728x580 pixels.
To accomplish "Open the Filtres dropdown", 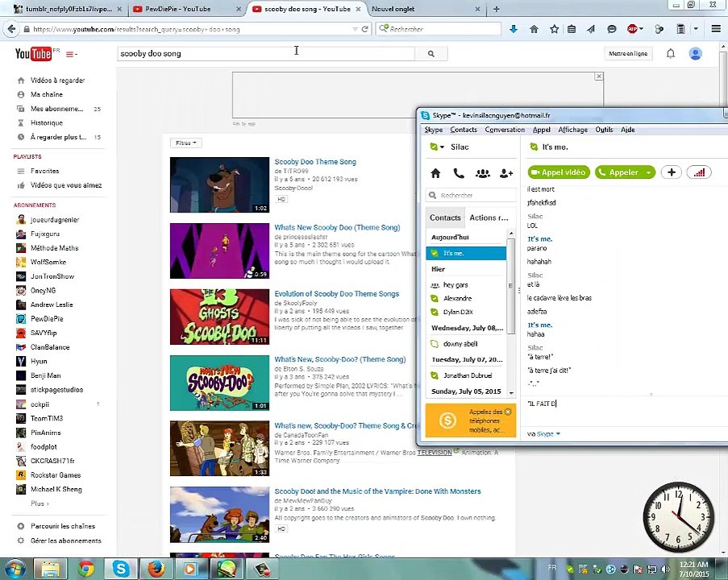I will pos(185,143).
